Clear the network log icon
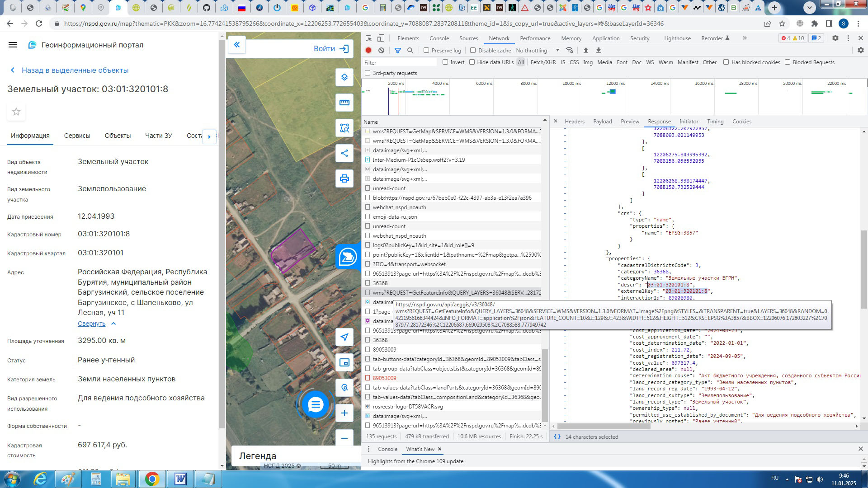 [381, 51]
